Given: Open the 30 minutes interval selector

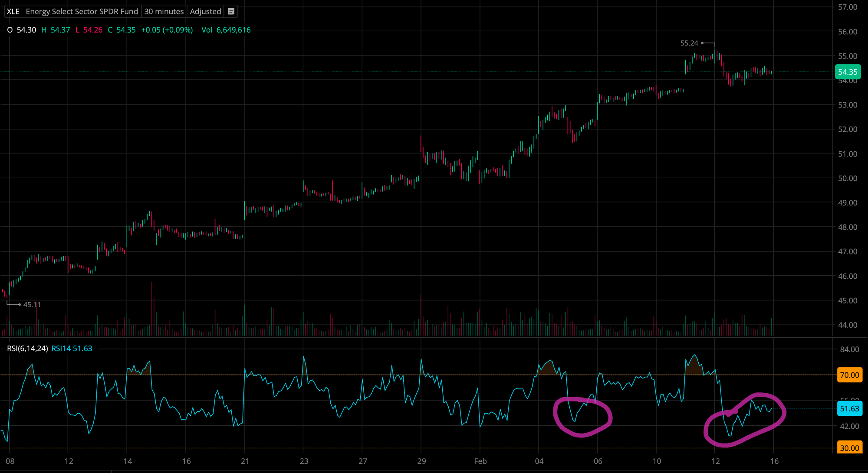Looking at the screenshot, I should [x=164, y=12].
